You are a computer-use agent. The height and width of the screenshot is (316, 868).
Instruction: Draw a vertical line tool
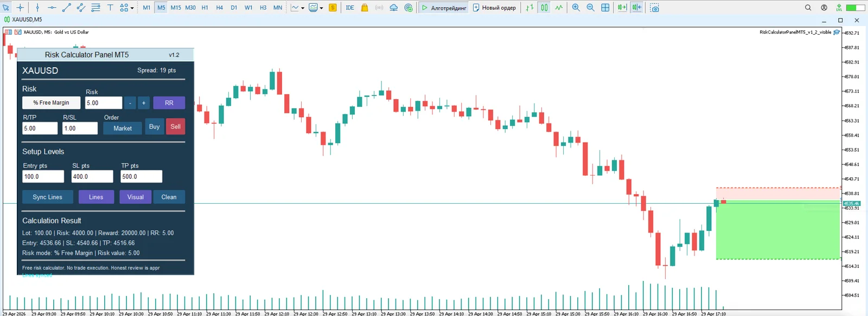coord(37,8)
